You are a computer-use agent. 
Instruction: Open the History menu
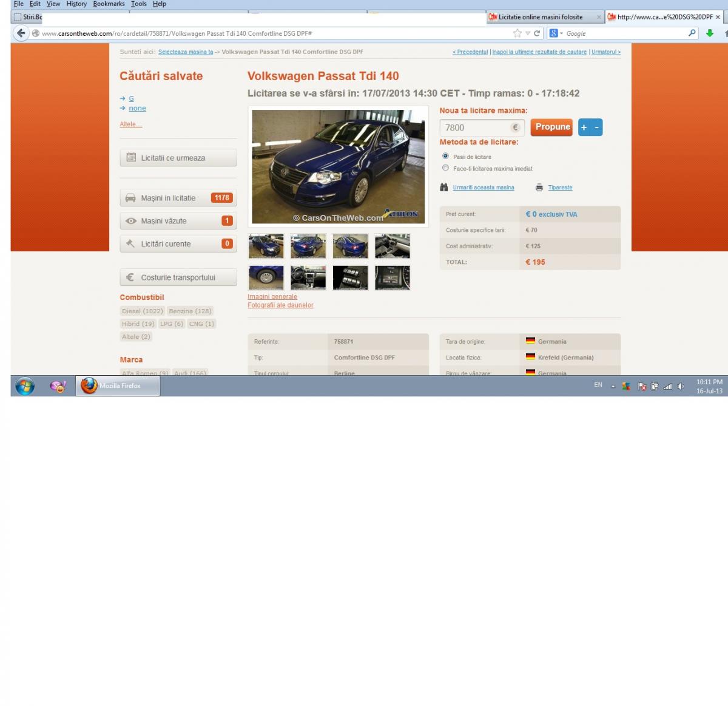(76, 4)
